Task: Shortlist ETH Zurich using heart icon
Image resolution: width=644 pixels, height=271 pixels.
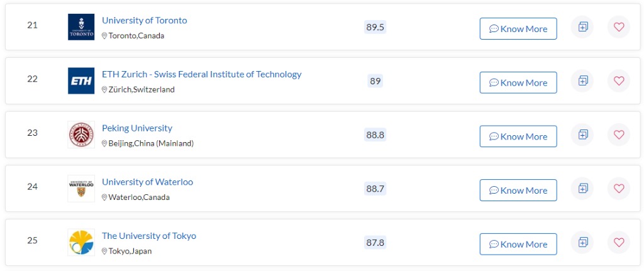Action: coord(619,81)
